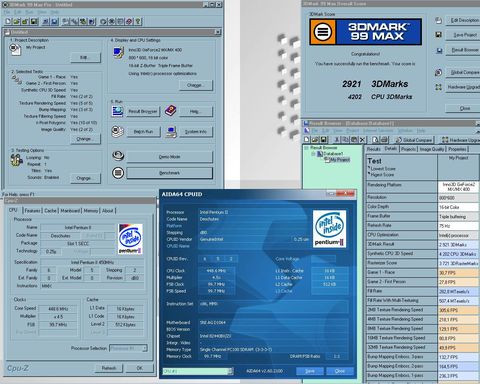Click the icon beside Hardware Upgrade in the score window
480x384 pixels.
(438, 87)
